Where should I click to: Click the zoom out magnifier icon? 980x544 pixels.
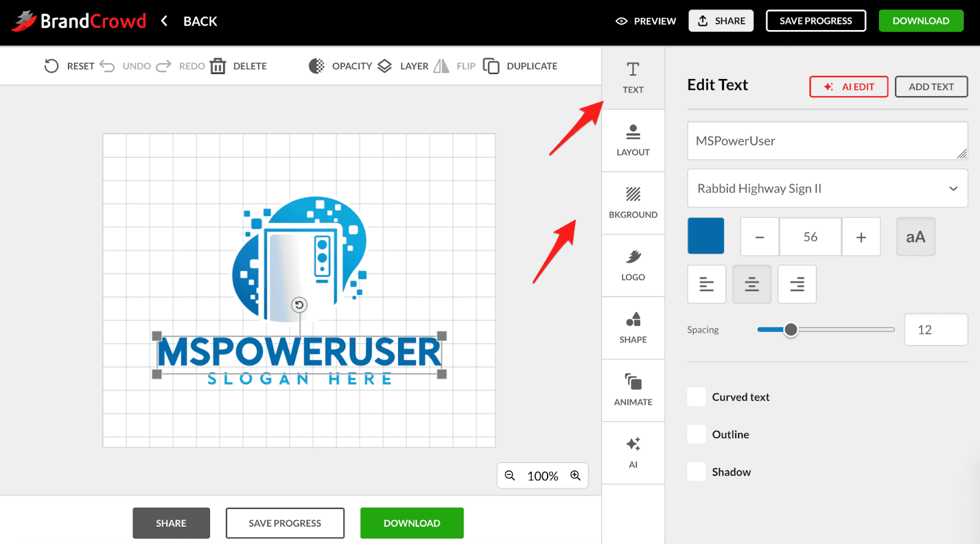coord(510,475)
